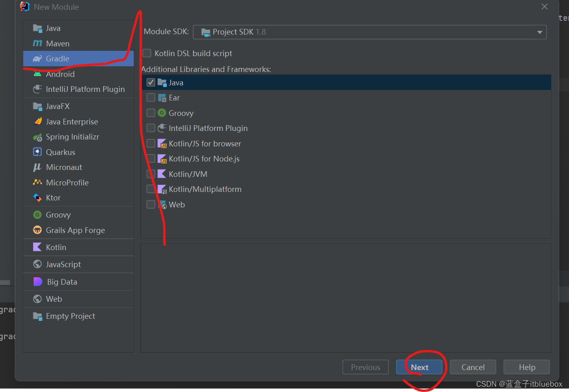The image size is (569, 392).
Task: Click the Java Enterprise flame icon
Action: [38, 121]
